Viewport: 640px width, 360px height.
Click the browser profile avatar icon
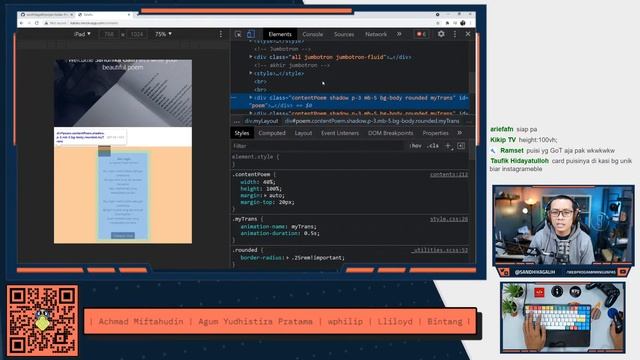coord(462,23)
